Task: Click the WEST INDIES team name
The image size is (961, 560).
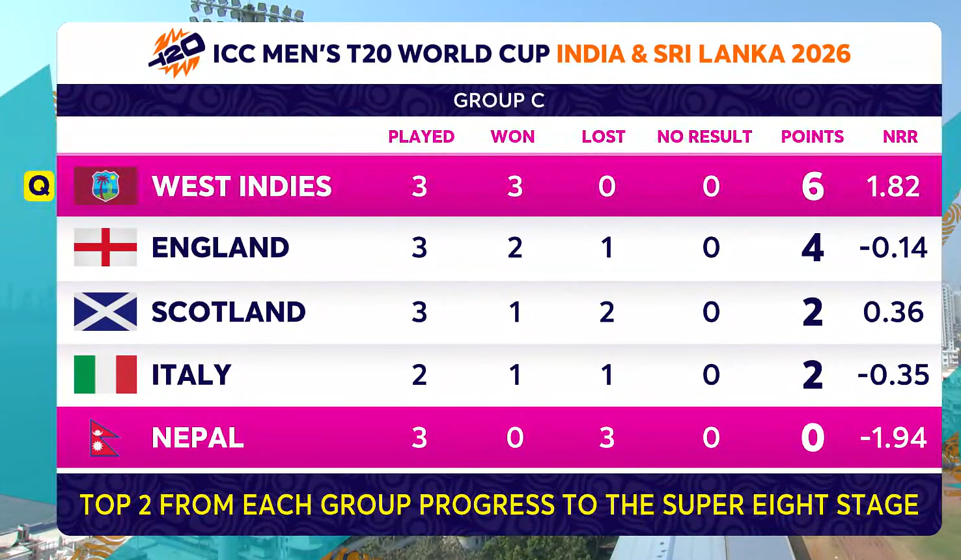Action: [x=242, y=187]
